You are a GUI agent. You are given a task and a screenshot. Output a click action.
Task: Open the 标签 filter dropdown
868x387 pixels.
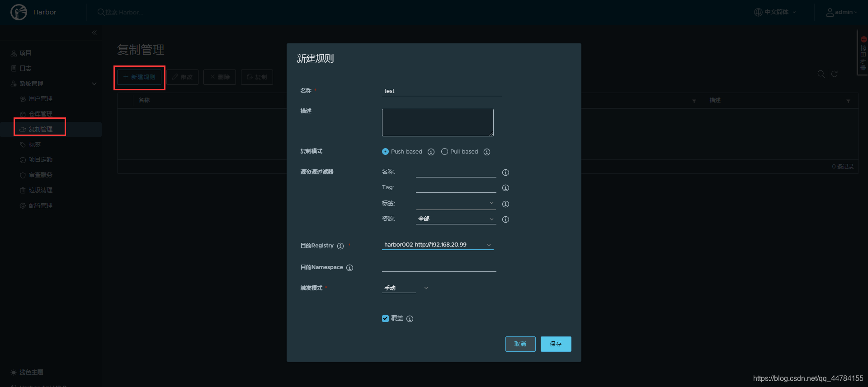[456, 203]
